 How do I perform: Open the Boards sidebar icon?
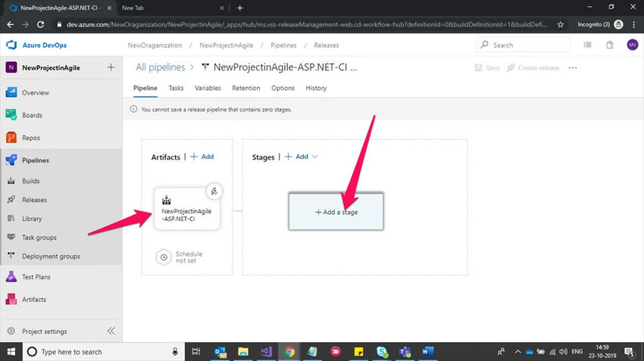coord(11,115)
